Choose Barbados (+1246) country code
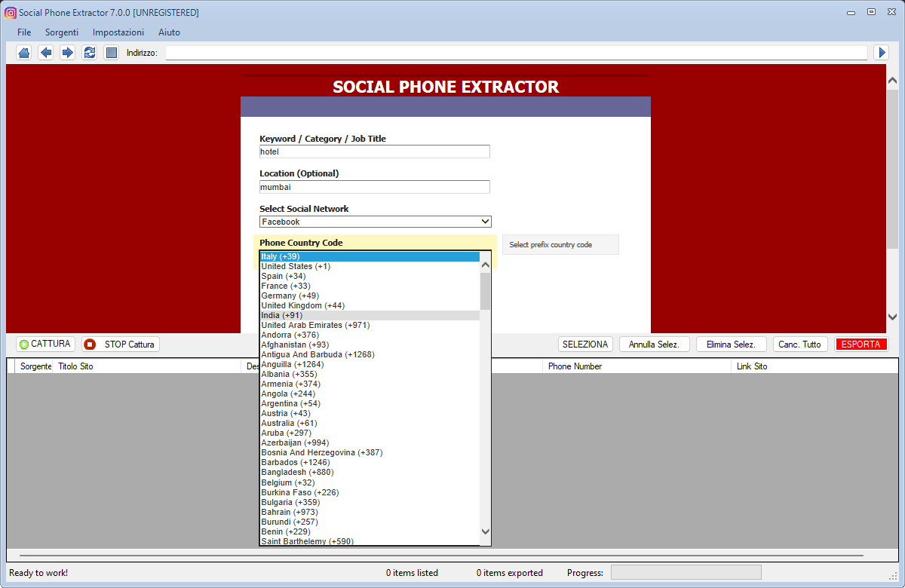Viewport: 905px width, 588px height. 370,462
